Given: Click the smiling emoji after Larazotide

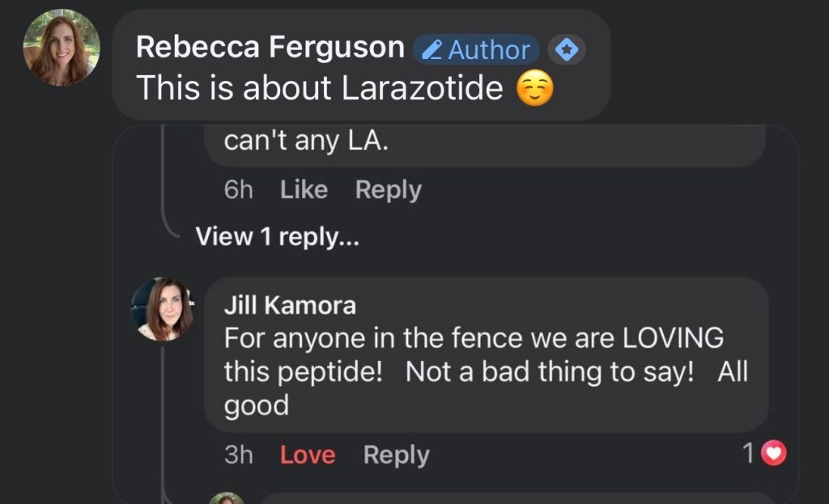Looking at the screenshot, I should click(535, 89).
